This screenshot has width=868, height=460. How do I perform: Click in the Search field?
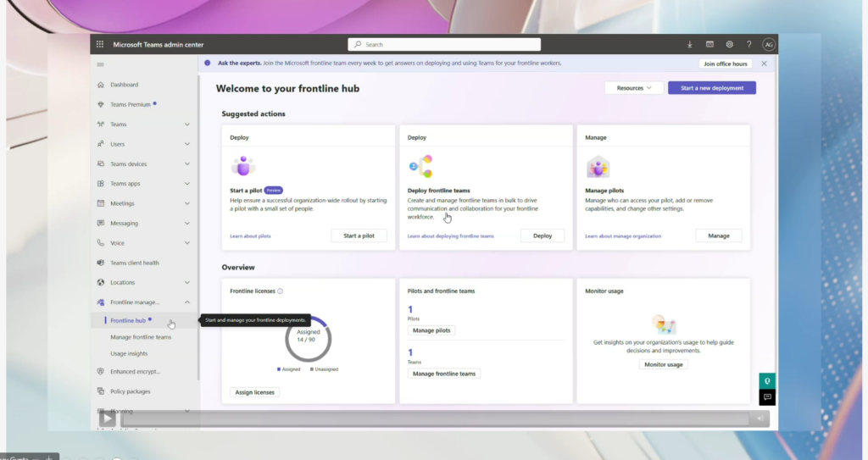(x=444, y=44)
